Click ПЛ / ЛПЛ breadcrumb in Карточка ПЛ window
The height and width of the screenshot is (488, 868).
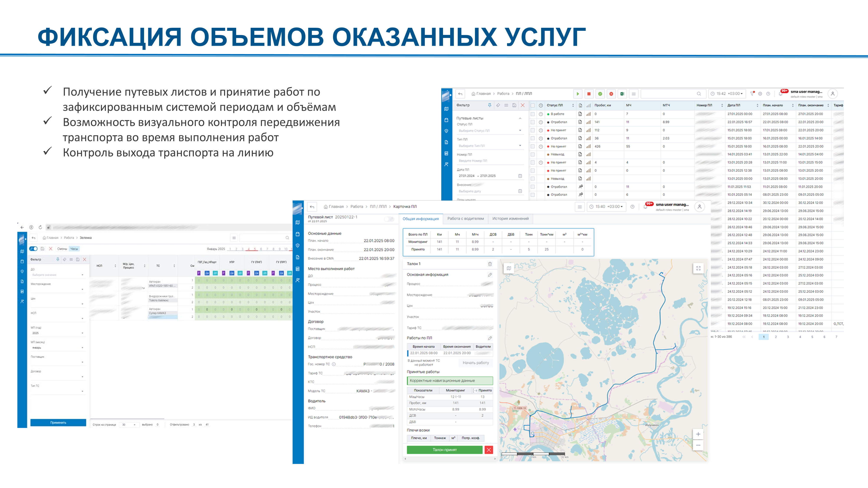[x=378, y=207]
